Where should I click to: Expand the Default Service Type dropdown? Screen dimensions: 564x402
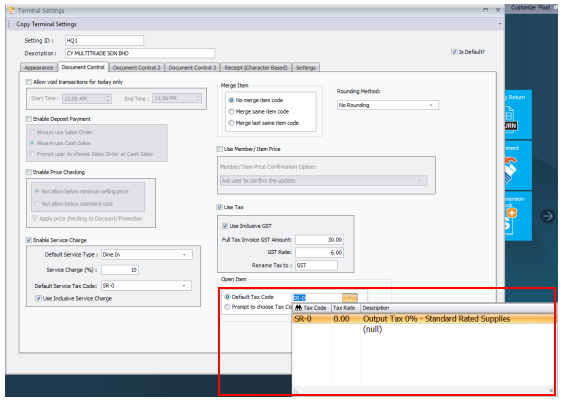pos(147,255)
